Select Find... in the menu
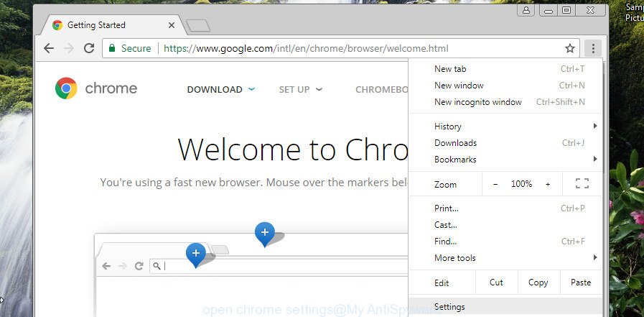The height and width of the screenshot is (317, 644). 505,242
